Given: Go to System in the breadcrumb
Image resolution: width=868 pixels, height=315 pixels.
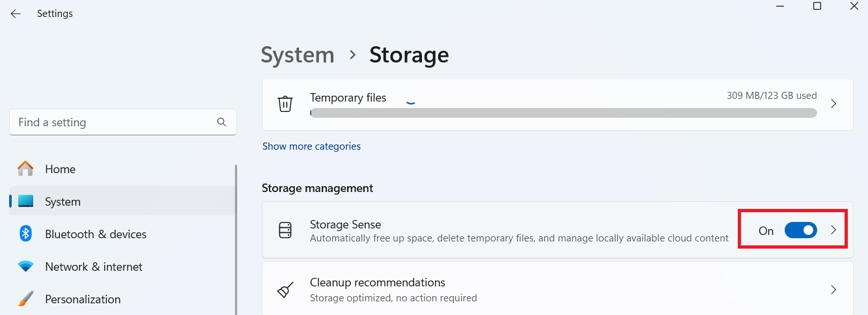Looking at the screenshot, I should click(x=298, y=55).
